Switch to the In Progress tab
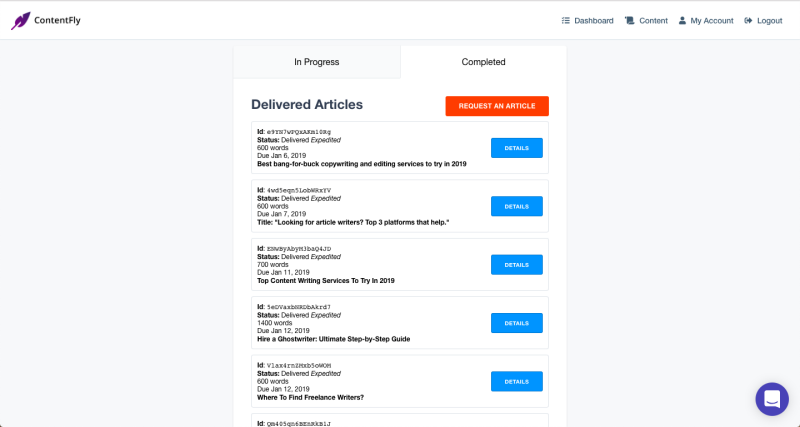 (x=317, y=62)
